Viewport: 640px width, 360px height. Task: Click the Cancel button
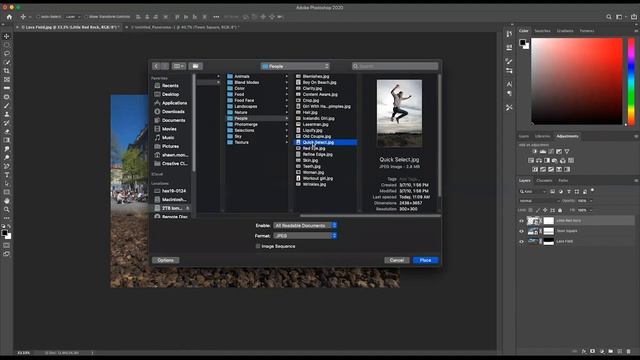pyautogui.click(x=396, y=260)
